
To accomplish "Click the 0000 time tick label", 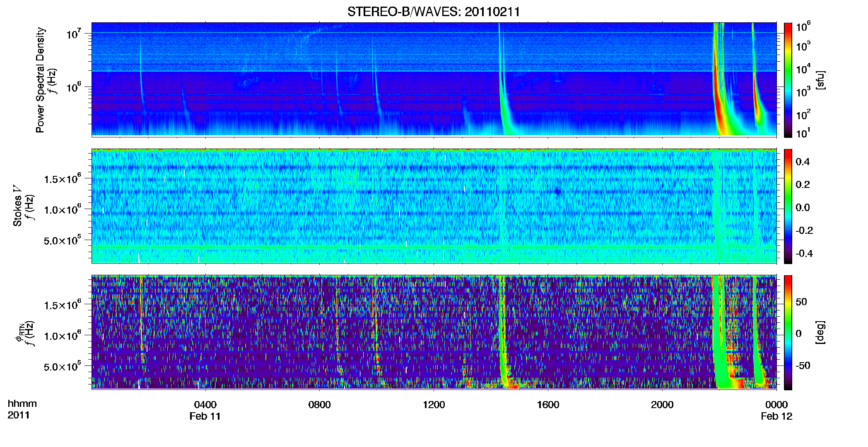I will pyautogui.click(x=776, y=404).
